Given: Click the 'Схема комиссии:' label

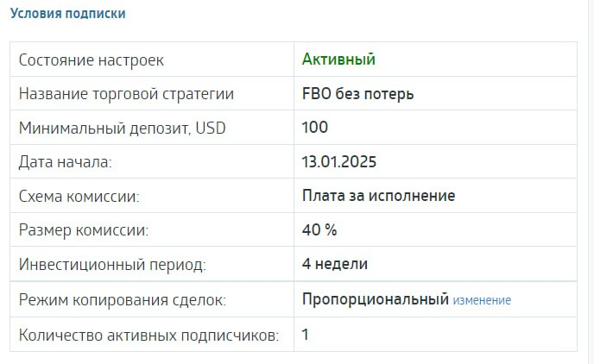Looking at the screenshot, I should tap(79, 197).
